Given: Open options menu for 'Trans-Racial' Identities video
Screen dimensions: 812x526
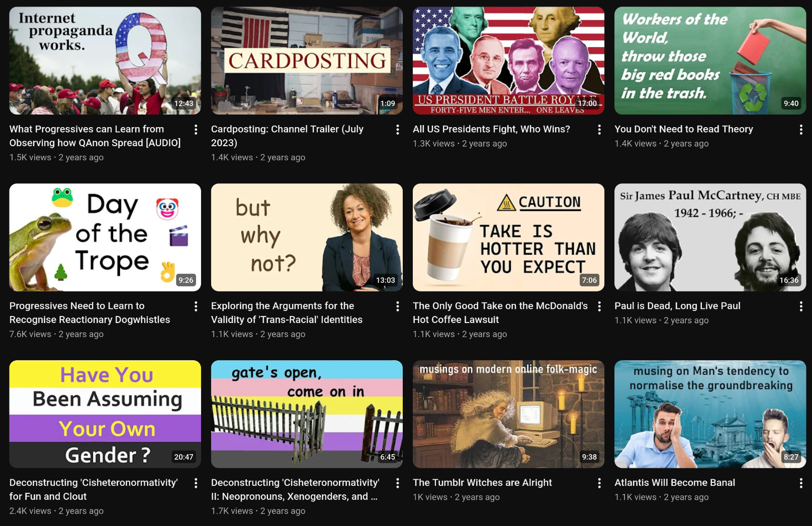Looking at the screenshot, I should [x=397, y=306].
